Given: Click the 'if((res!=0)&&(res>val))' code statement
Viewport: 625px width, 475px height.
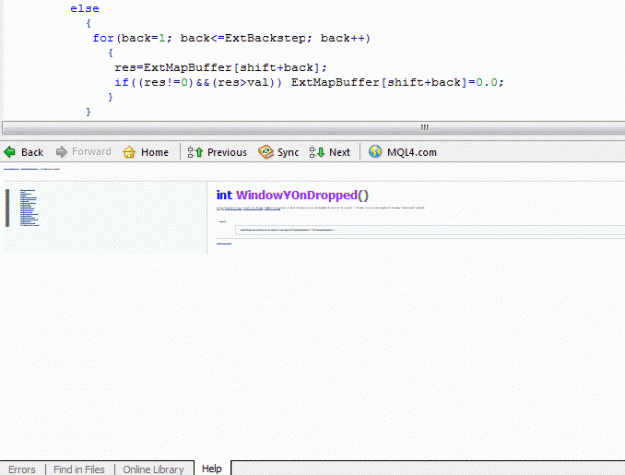Looking at the screenshot, I should coord(198,82).
